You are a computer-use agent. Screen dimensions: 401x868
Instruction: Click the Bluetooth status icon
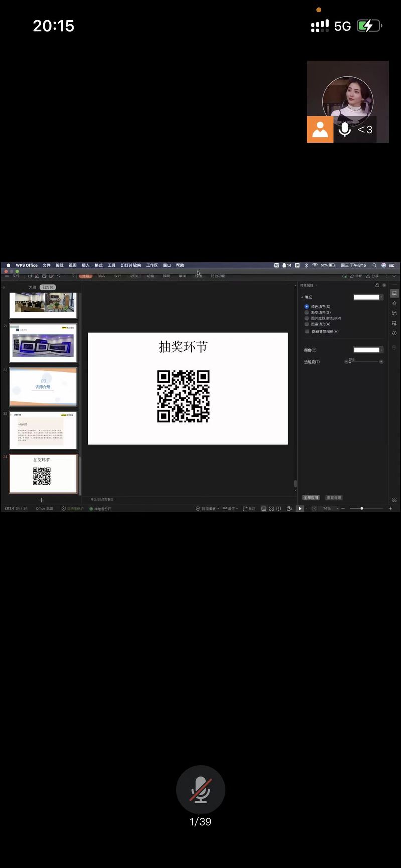click(x=306, y=265)
